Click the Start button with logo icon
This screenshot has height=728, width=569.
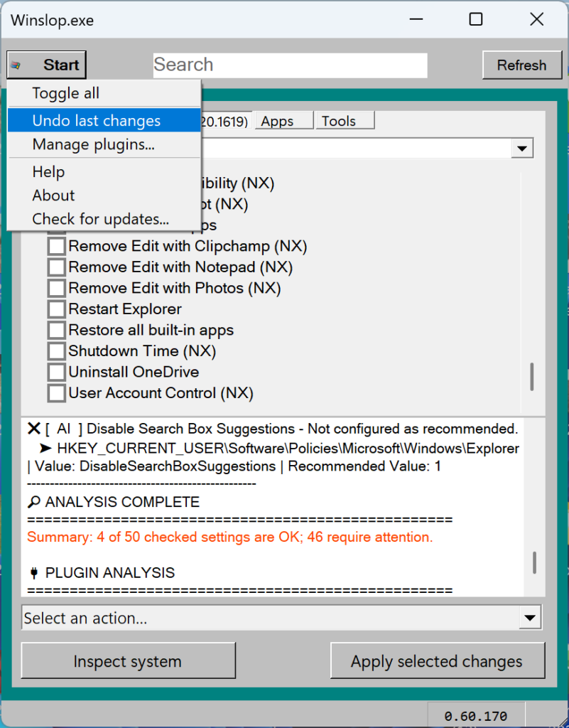point(47,65)
